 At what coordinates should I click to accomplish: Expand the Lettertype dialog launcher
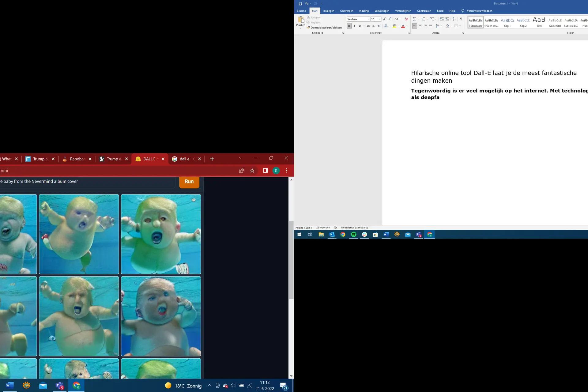tap(409, 33)
